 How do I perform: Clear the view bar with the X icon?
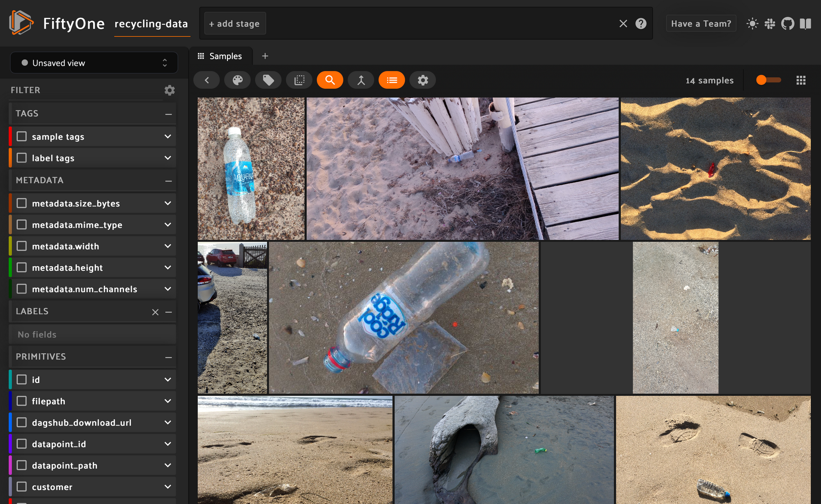click(623, 24)
